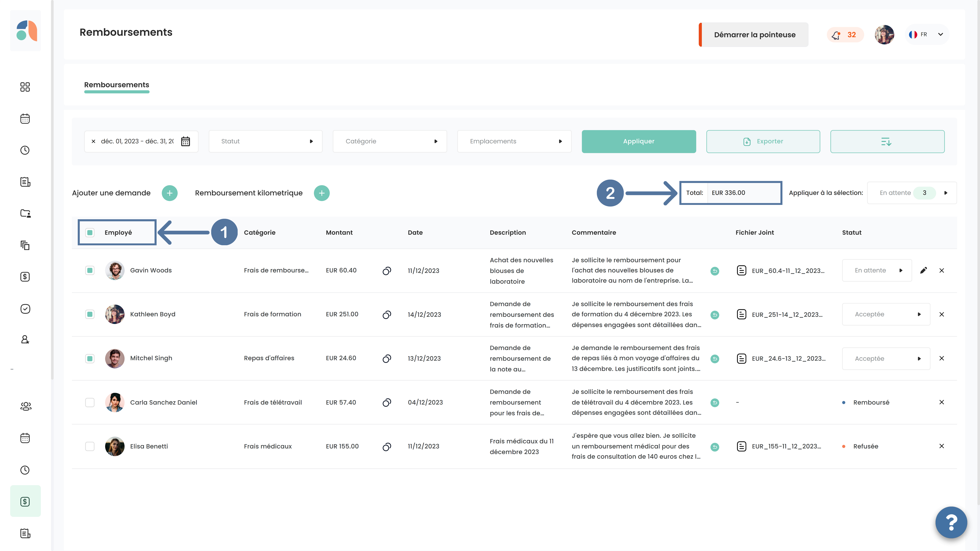The width and height of the screenshot is (980, 551).
Task: Open the user profile avatar
Action: point(884,35)
